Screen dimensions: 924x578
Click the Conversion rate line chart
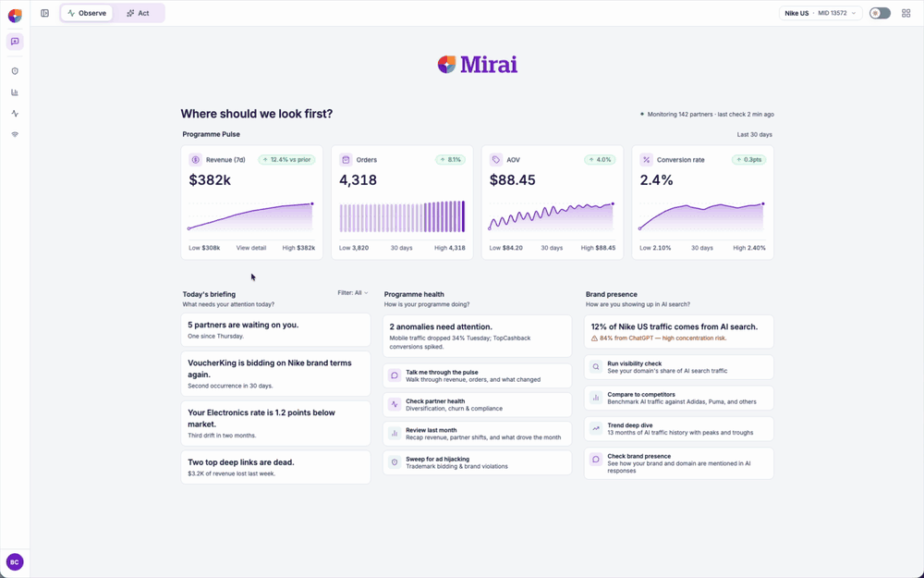pos(702,217)
